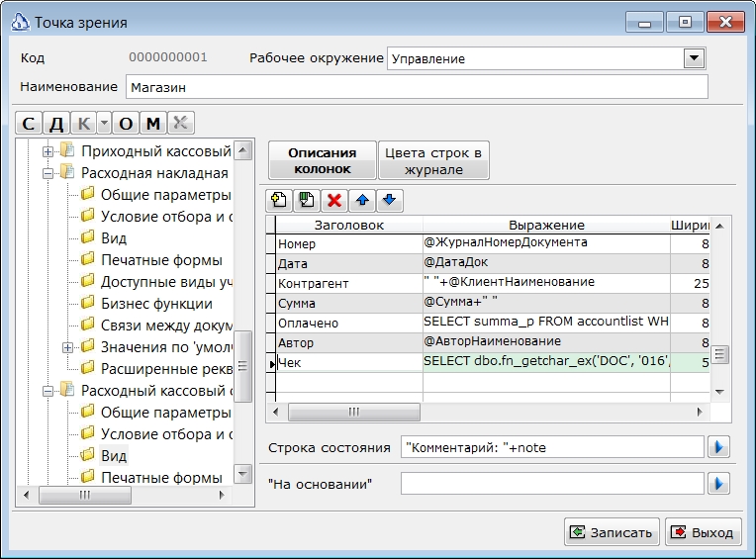This screenshot has height=559, width=756.
Task: Open the Рабочее окружение dropdown
Action: tap(694, 58)
